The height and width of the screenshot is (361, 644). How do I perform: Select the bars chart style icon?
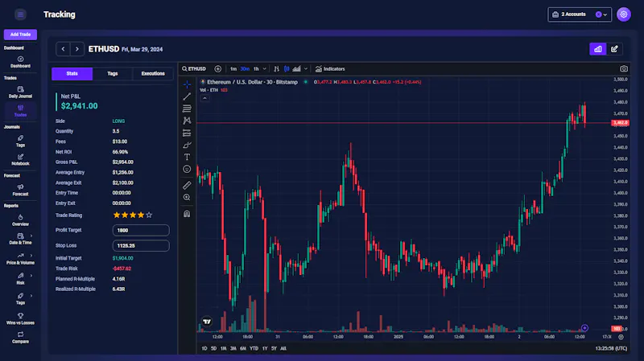[x=276, y=69]
